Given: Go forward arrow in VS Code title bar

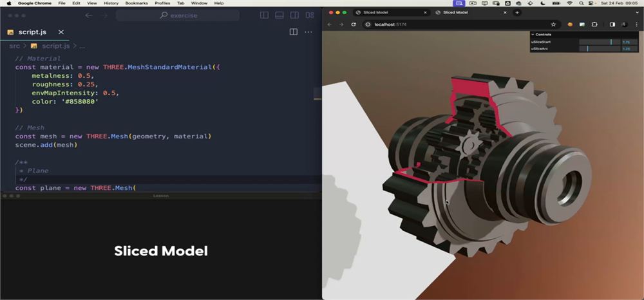Looking at the screenshot, I should (104, 15).
